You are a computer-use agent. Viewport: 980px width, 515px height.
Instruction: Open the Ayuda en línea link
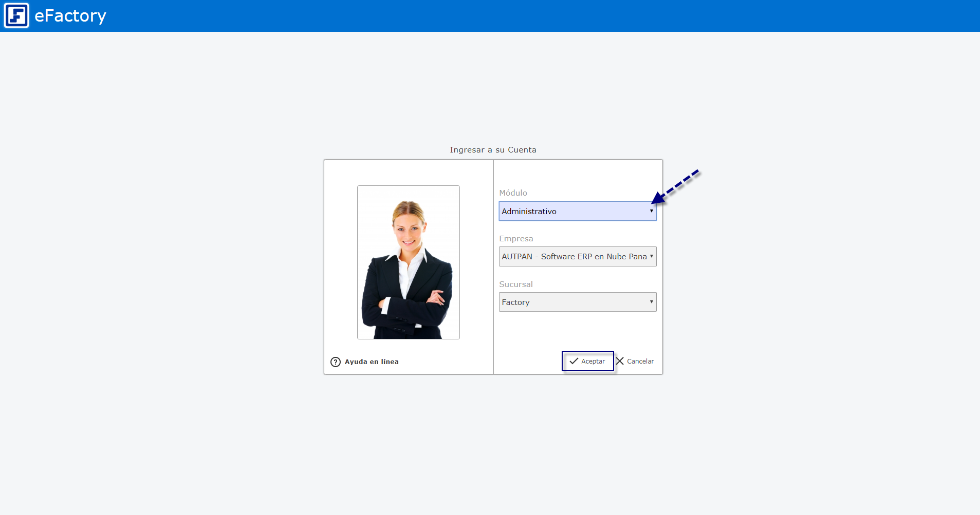[372, 362]
